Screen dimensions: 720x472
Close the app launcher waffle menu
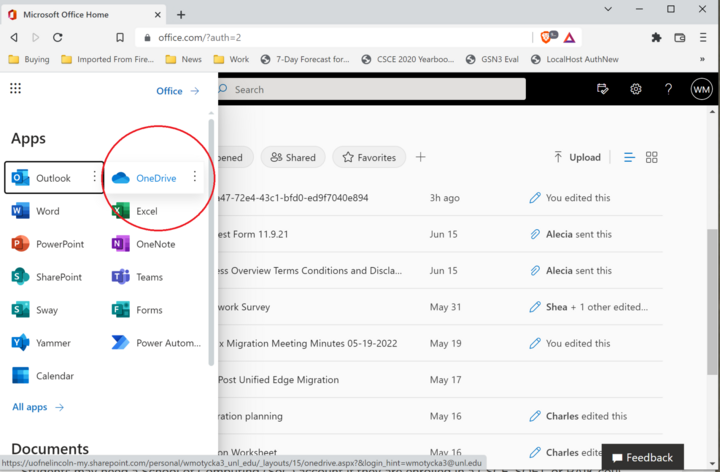point(15,89)
